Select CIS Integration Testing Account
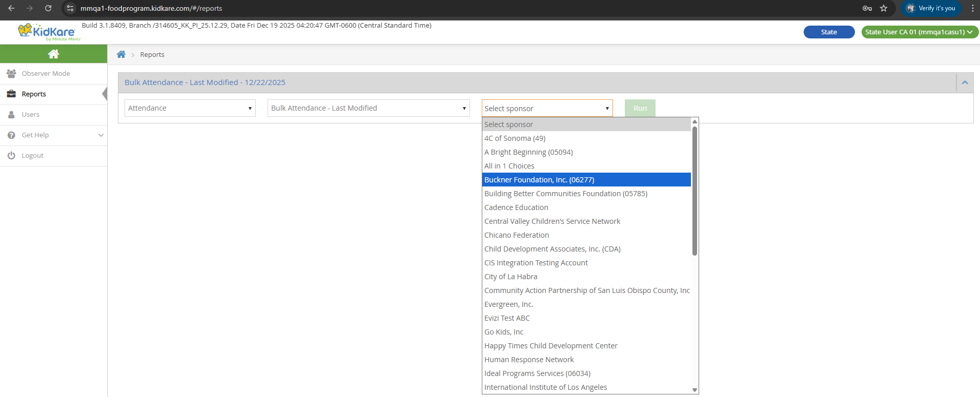This screenshot has width=980, height=397. pos(586,263)
